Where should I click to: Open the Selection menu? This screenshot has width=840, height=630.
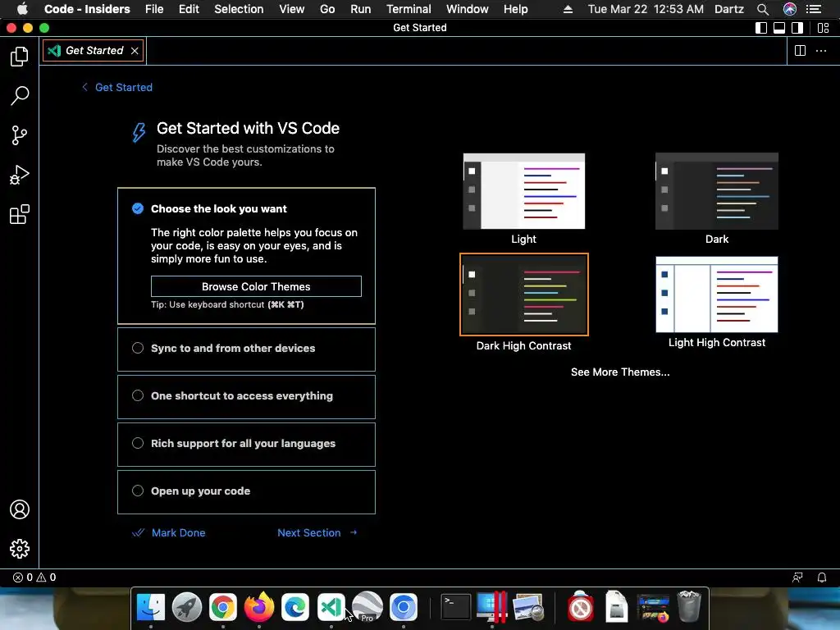(x=239, y=9)
